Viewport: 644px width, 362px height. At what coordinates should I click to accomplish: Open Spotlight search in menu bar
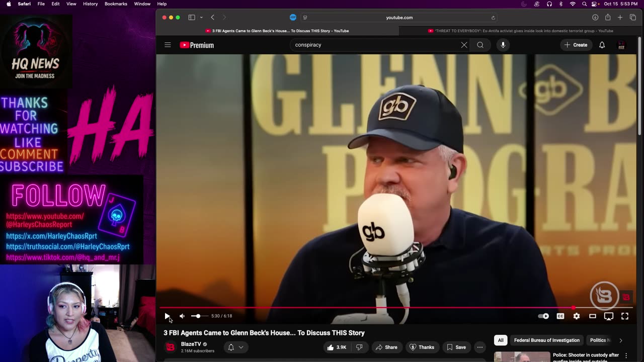pos(584,4)
